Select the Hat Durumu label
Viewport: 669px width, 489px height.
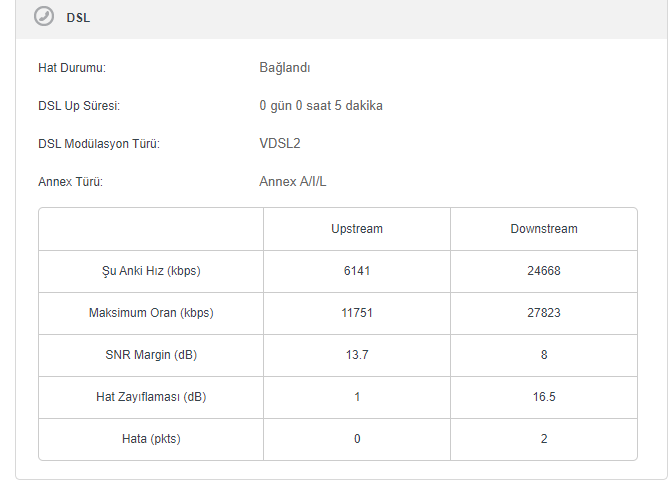point(72,68)
